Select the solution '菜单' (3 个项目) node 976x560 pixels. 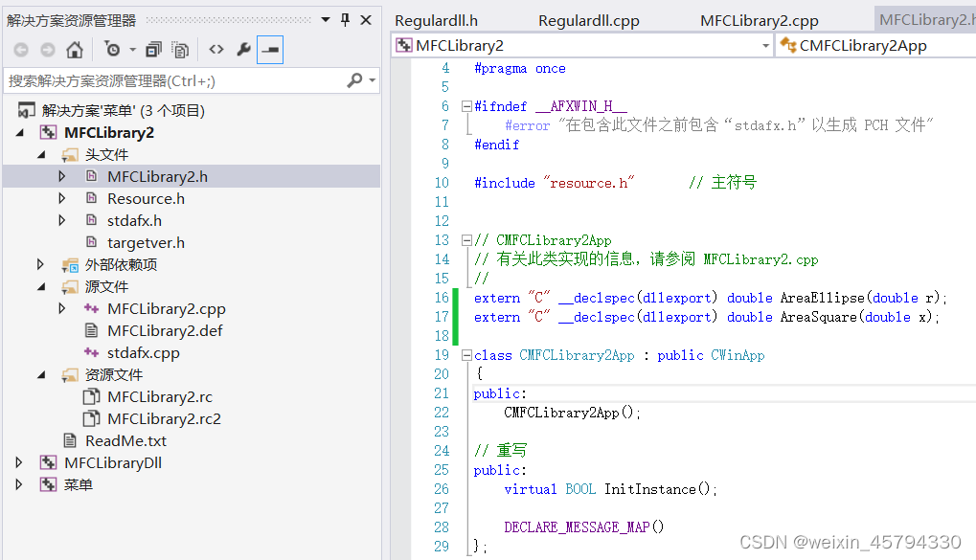[x=124, y=111]
